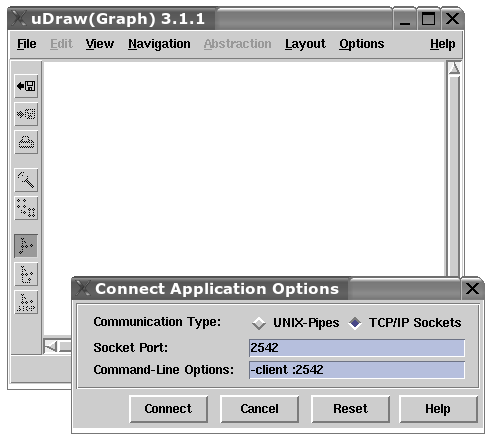Toggle the pressed graph layout tree icon

(x=26, y=246)
